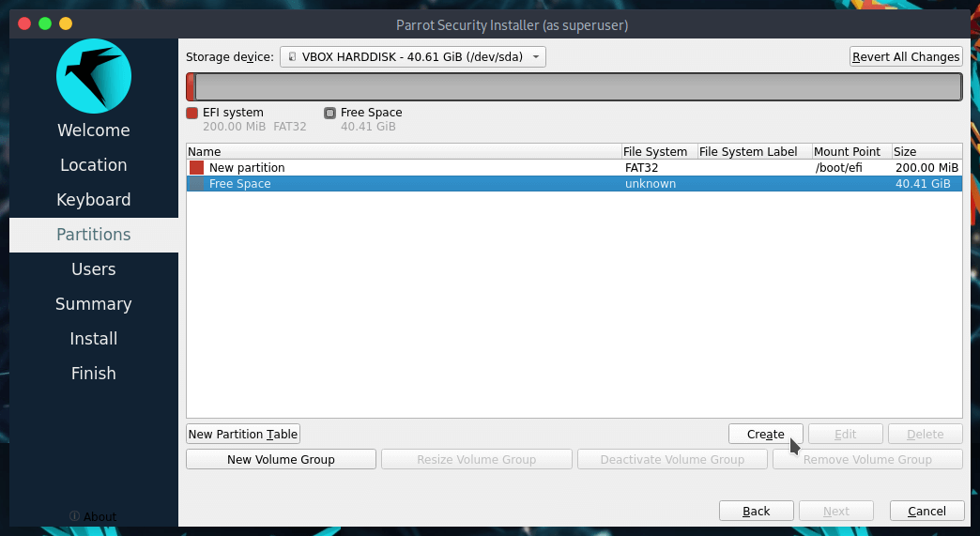Click the red EFI segment in disk bar
This screenshot has height=536, width=980.
pyautogui.click(x=190, y=87)
